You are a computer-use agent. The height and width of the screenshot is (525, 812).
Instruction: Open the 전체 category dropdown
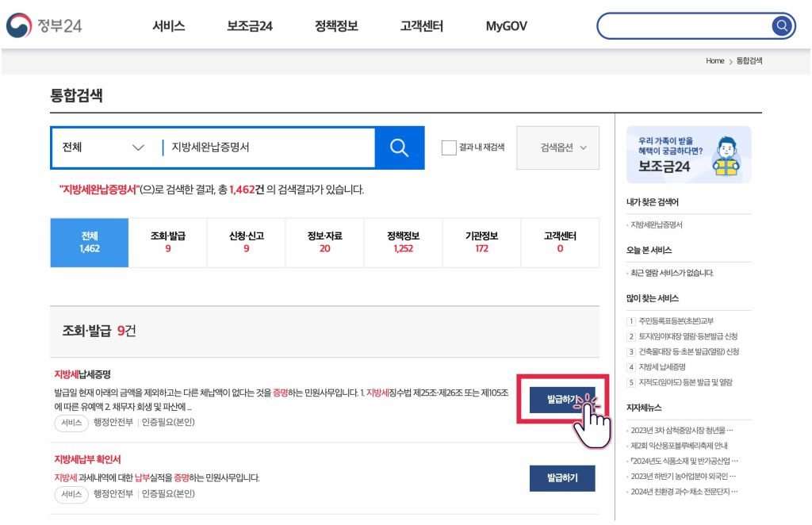point(103,148)
